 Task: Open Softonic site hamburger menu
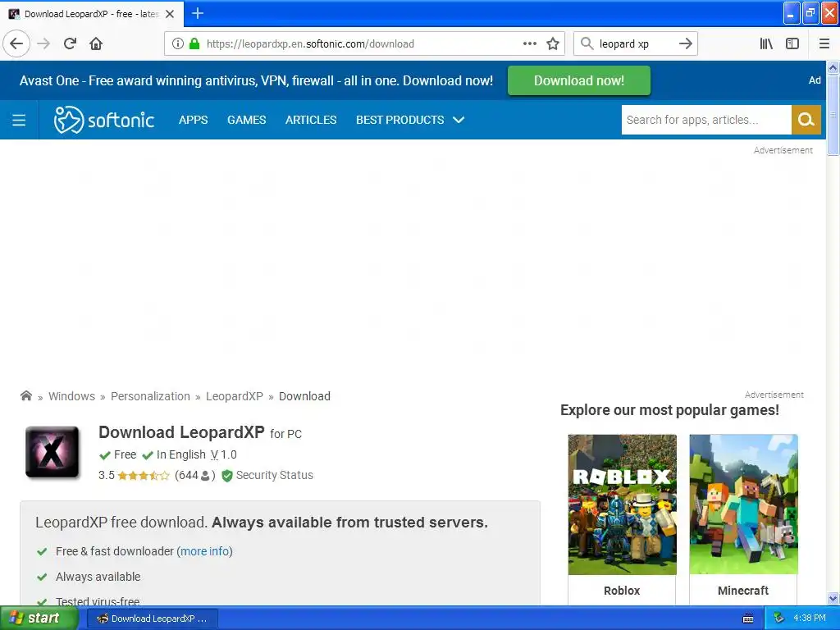pyautogui.click(x=19, y=120)
